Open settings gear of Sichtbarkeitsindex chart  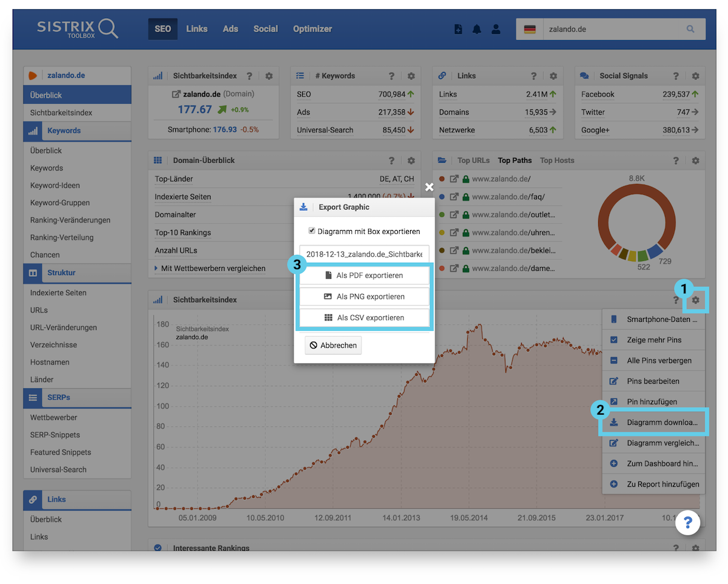point(695,300)
